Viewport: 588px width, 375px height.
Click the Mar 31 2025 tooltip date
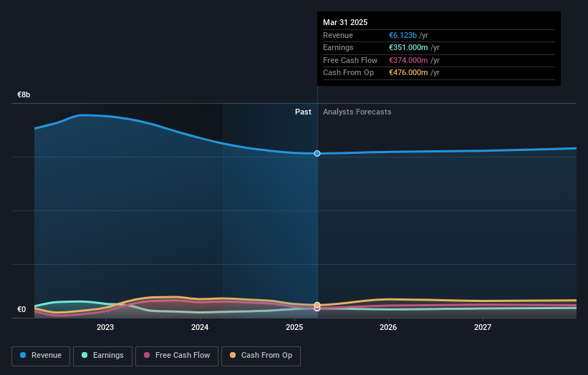345,22
